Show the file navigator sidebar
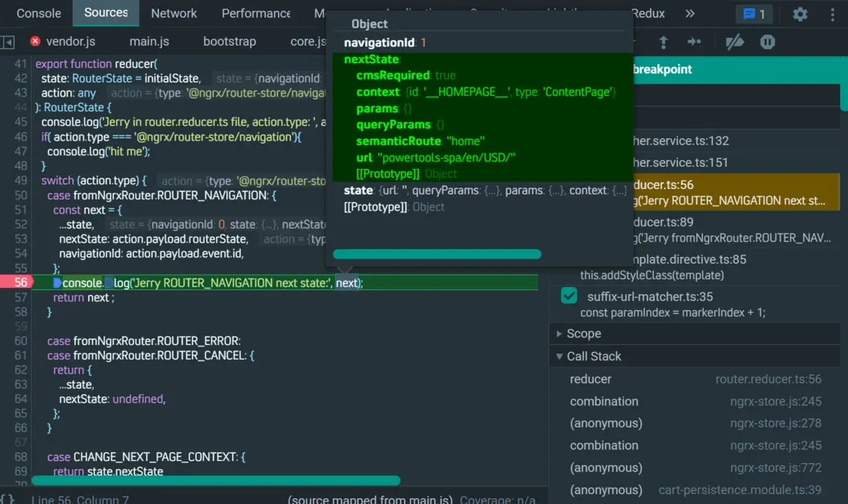 (x=8, y=42)
